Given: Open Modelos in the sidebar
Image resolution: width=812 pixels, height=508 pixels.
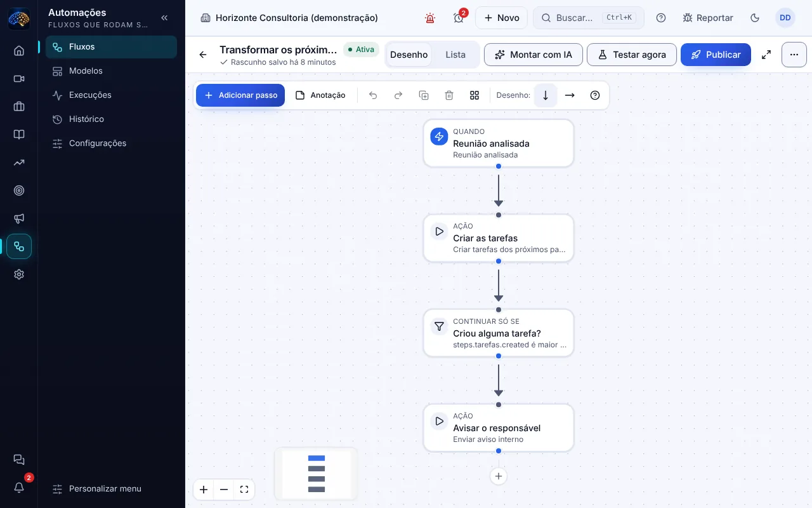Looking at the screenshot, I should coord(111,71).
